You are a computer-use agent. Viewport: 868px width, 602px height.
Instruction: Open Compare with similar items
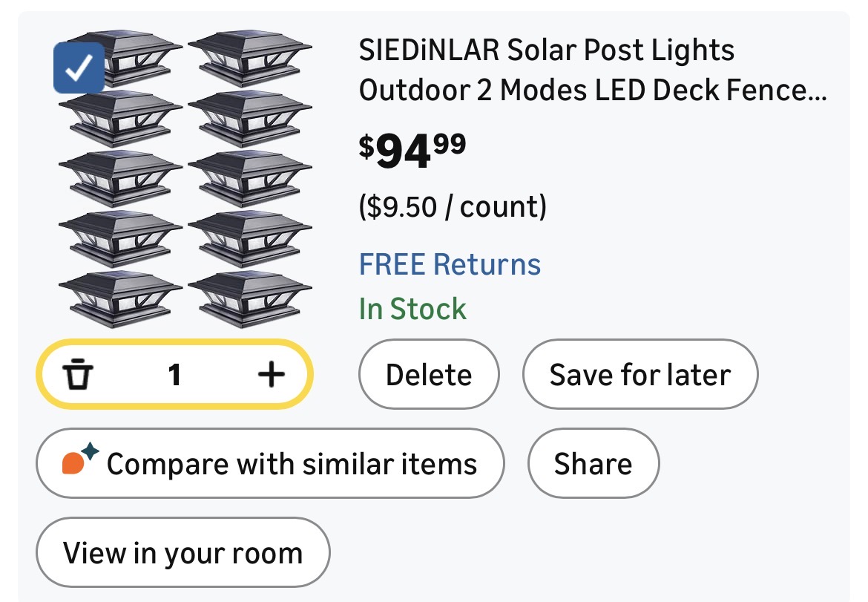pos(270,464)
